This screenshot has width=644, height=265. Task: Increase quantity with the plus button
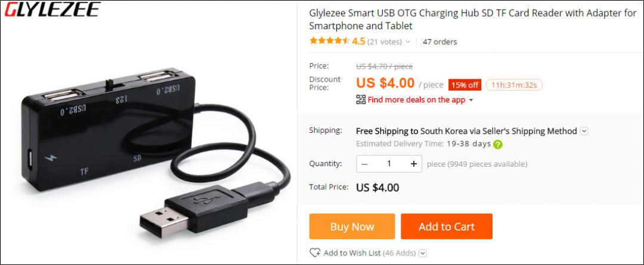click(x=414, y=164)
